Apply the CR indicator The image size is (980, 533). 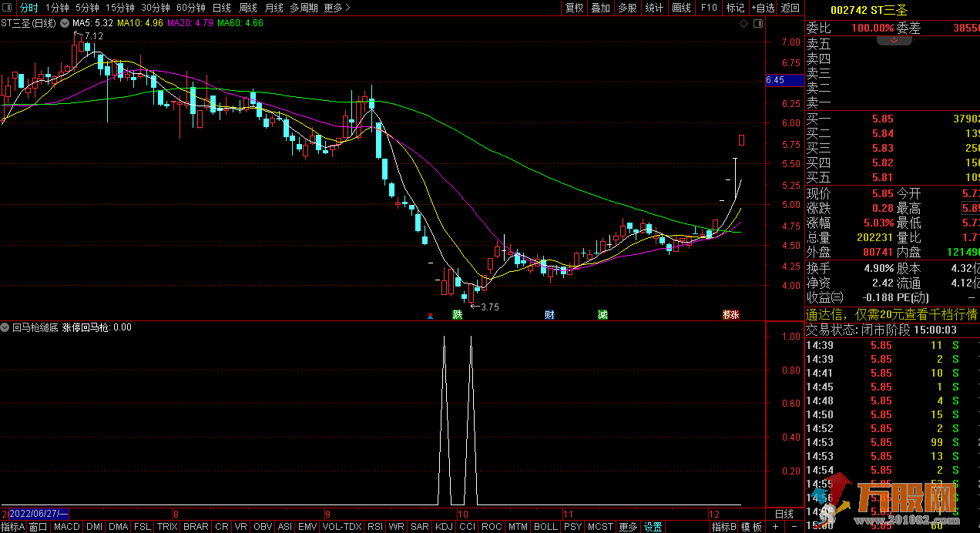(222, 527)
